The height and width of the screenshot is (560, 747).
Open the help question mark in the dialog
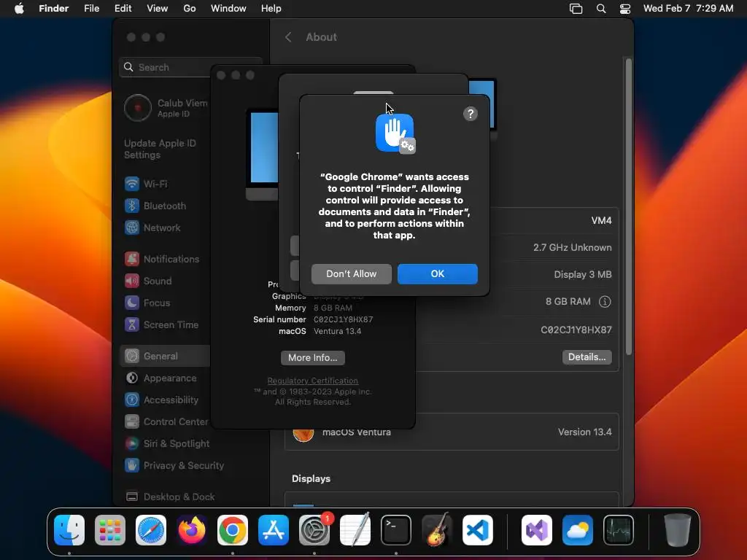471,114
